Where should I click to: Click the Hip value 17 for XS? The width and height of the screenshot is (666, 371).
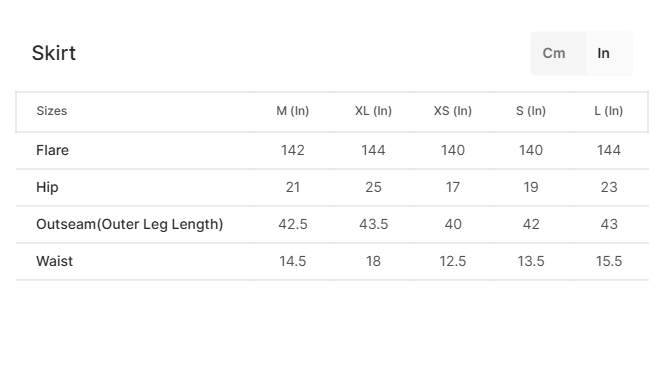tap(453, 187)
